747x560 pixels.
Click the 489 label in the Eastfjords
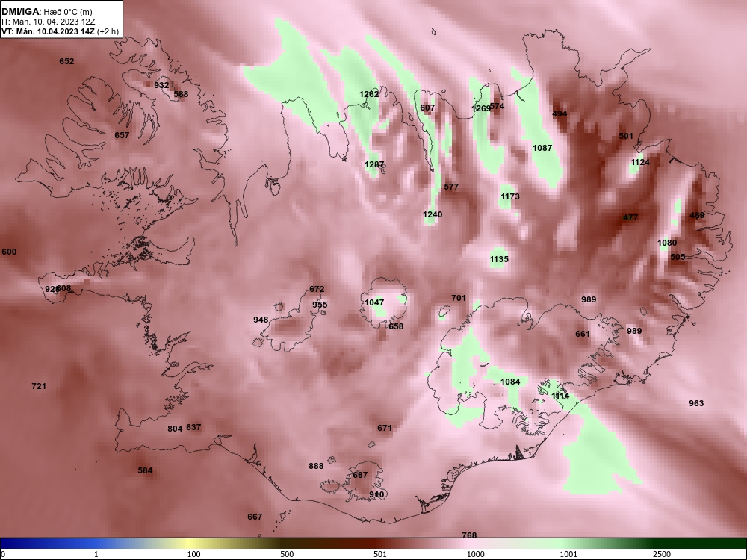click(697, 215)
